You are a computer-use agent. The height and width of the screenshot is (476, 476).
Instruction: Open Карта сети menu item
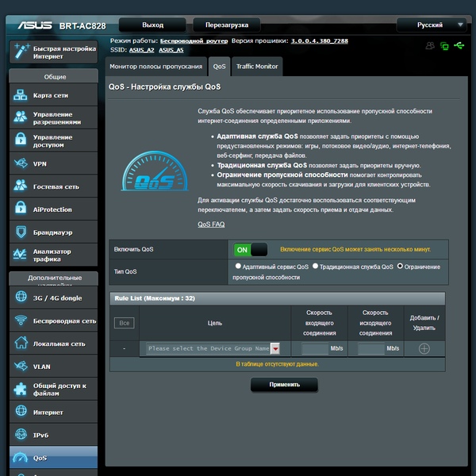[53, 94]
